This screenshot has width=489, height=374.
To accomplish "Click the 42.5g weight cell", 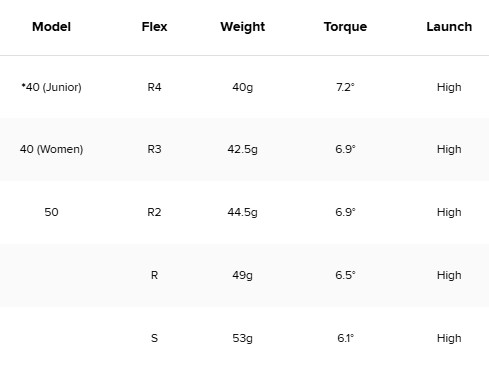I will [243, 150].
